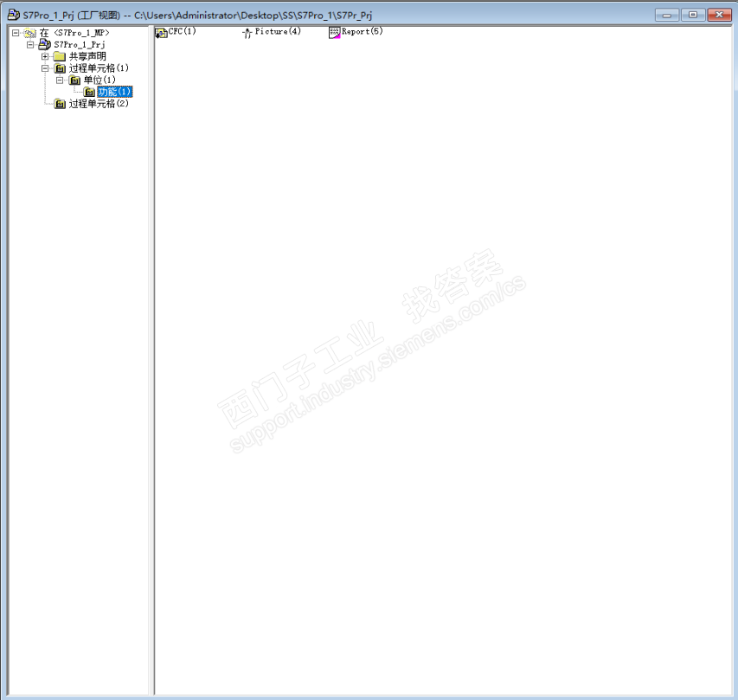Click the hierarchy folder icon of 过程单元格(2)
Screen dimensions: 738x700
(x=60, y=104)
